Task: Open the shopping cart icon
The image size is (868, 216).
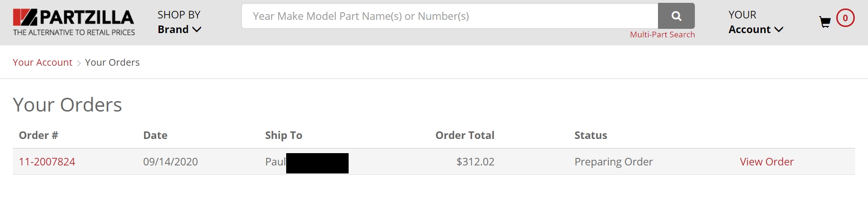Action: [x=825, y=22]
